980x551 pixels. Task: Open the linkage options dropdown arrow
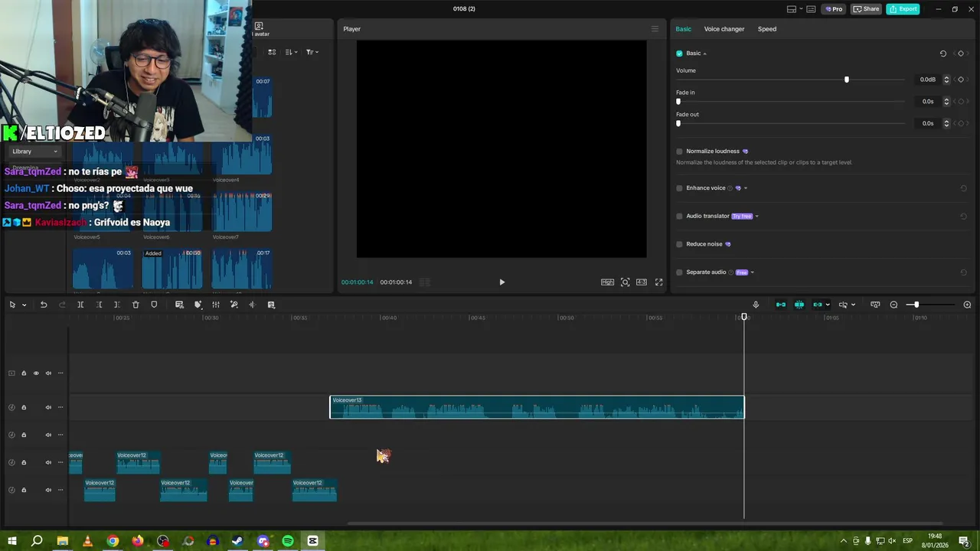[x=828, y=305]
